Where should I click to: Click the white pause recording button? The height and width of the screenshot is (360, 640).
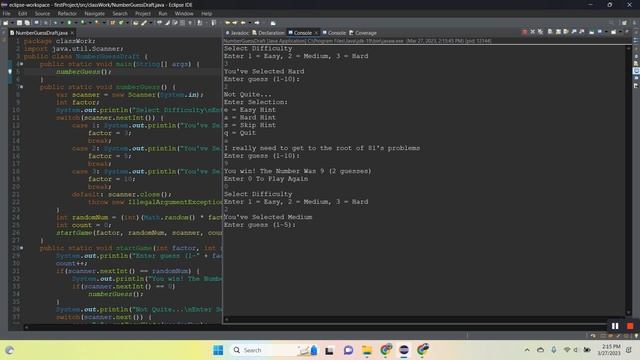tap(615, 326)
